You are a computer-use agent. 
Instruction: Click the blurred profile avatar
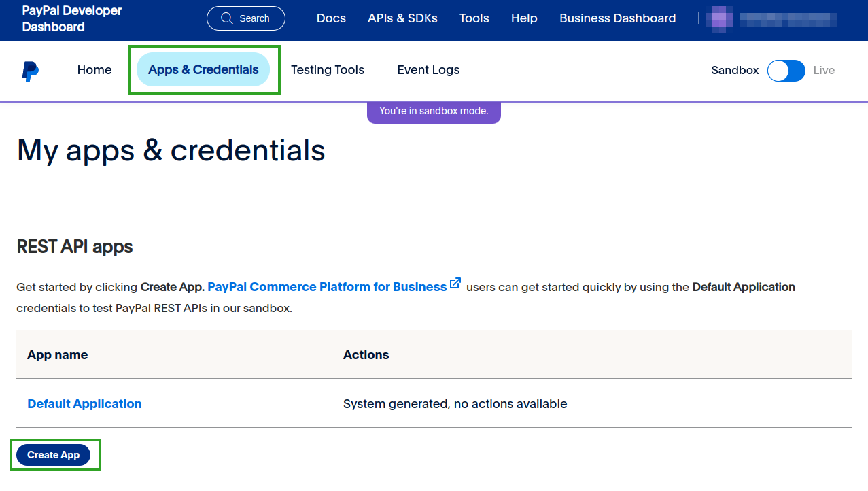719,18
